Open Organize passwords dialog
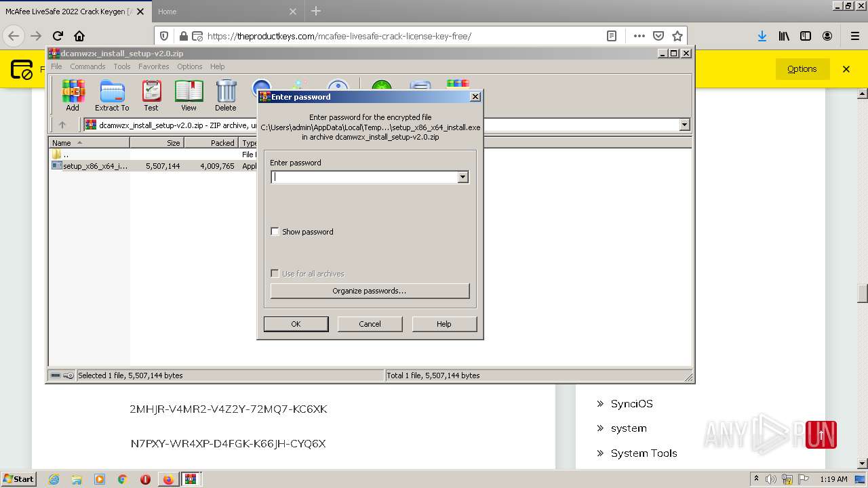The height and width of the screenshot is (488, 868). click(370, 291)
